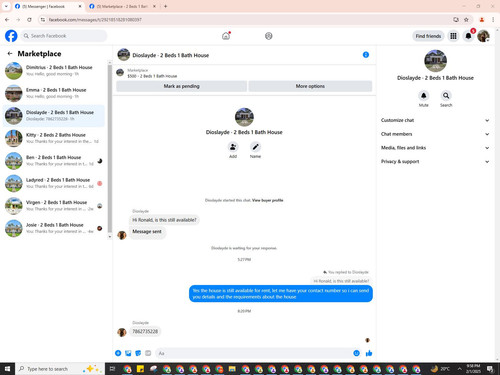Image resolution: width=500 pixels, height=375 pixels.
Task: Click the Add people icon
Action: 233,147
